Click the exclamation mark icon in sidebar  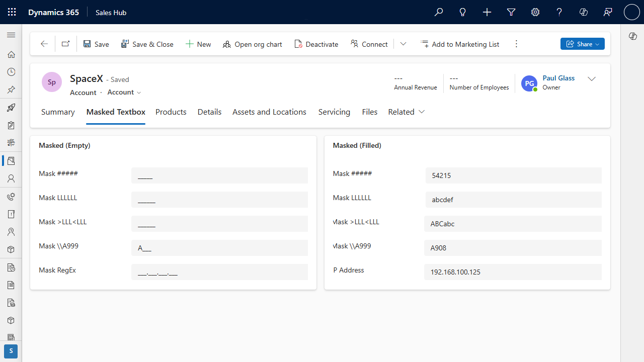pos(11,214)
